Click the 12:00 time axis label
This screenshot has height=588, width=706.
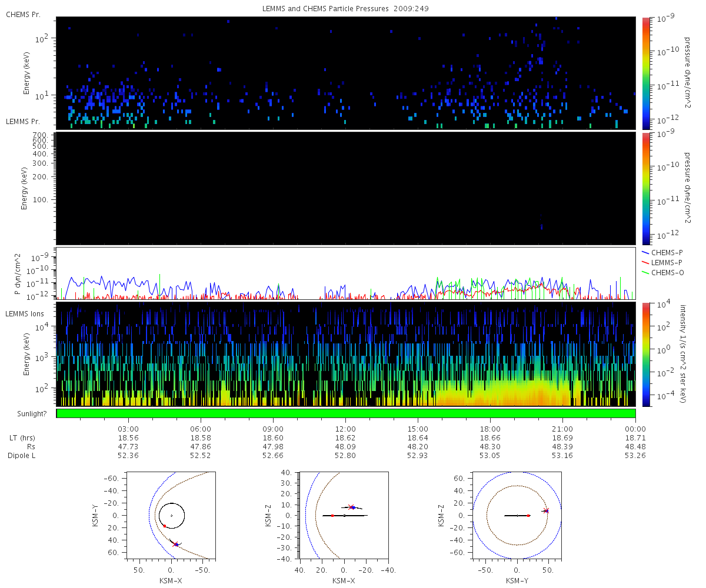click(345, 429)
